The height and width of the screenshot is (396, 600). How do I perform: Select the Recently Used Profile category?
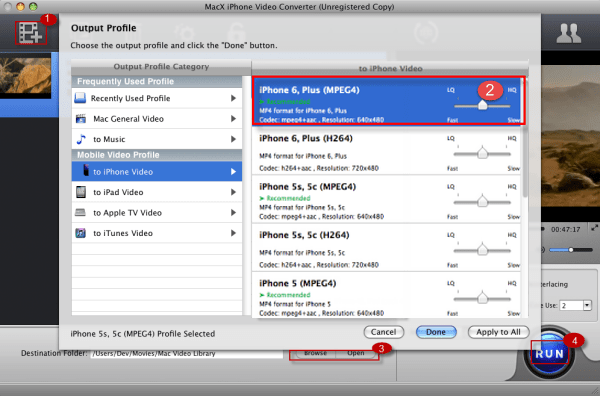[x=157, y=98]
